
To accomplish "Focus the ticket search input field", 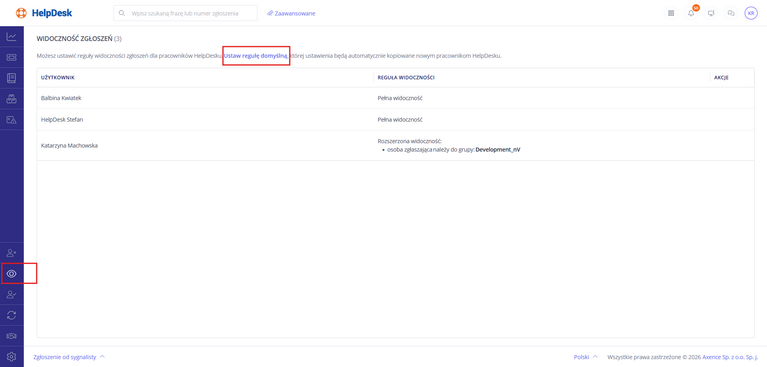I will 185,13.
